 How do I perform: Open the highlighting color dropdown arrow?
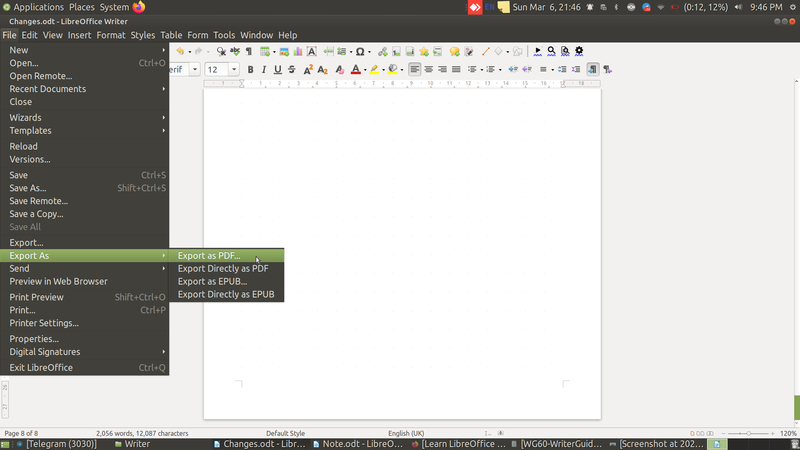(x=384, y=70)
